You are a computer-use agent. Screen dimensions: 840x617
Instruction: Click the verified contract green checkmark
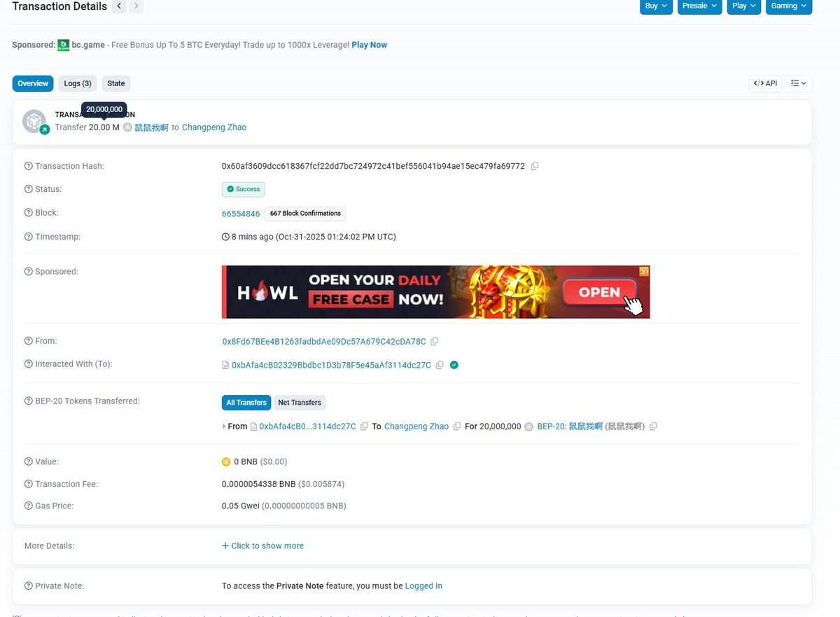[454, 365]
